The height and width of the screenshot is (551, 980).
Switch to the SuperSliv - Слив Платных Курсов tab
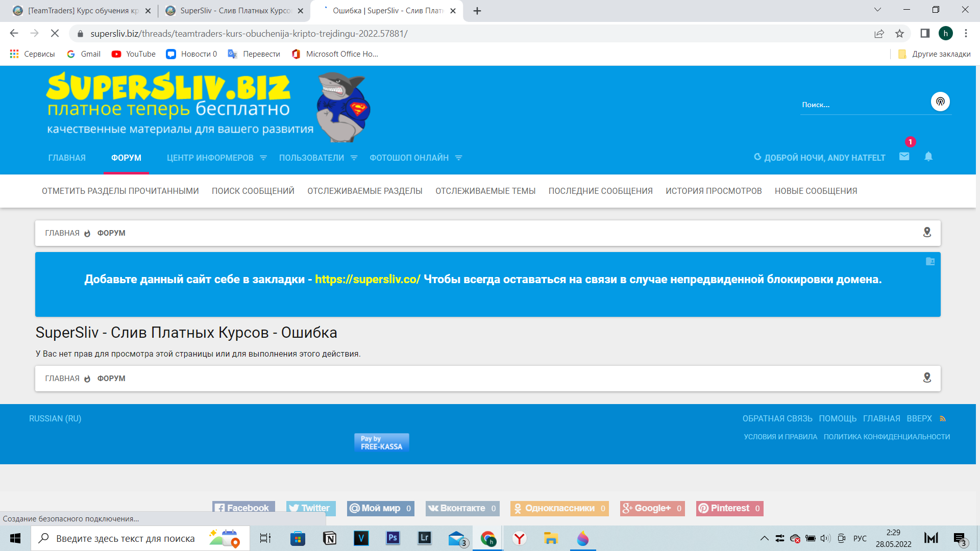(235, 11)
